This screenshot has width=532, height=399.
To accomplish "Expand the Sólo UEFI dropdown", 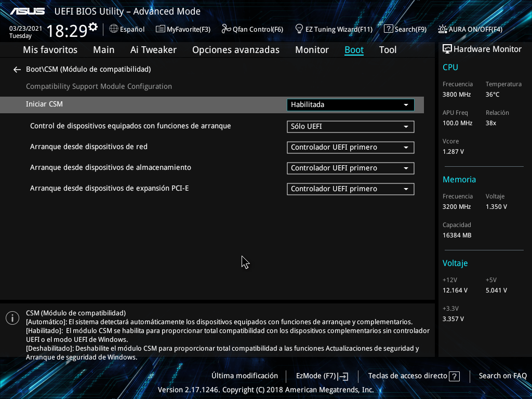I will coord(351,127).
